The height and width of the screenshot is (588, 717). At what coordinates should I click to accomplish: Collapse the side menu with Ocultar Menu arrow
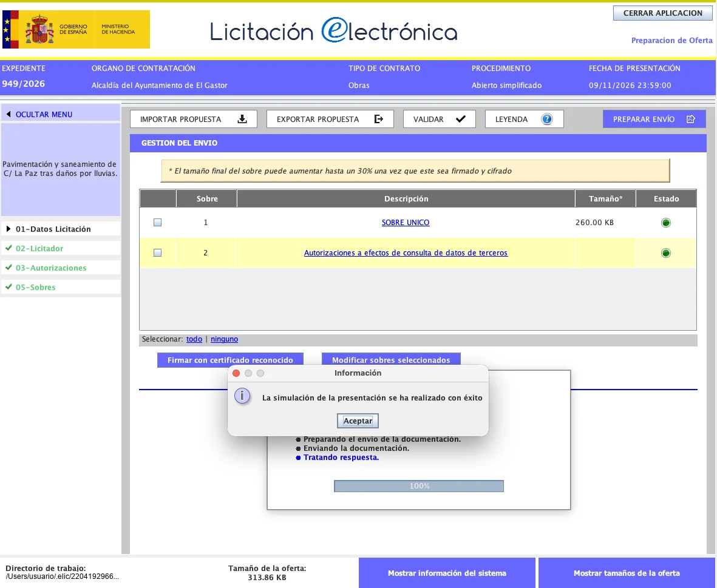coord(8,114)
